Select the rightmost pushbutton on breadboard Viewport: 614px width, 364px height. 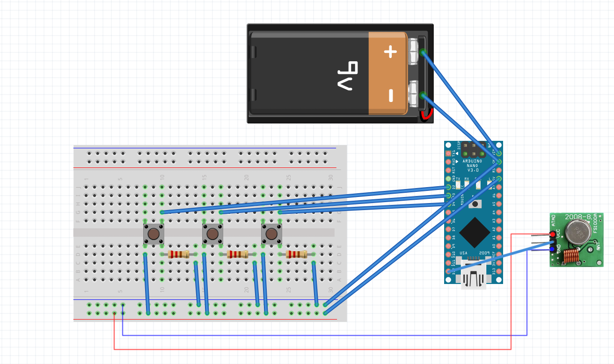[271, 234]
